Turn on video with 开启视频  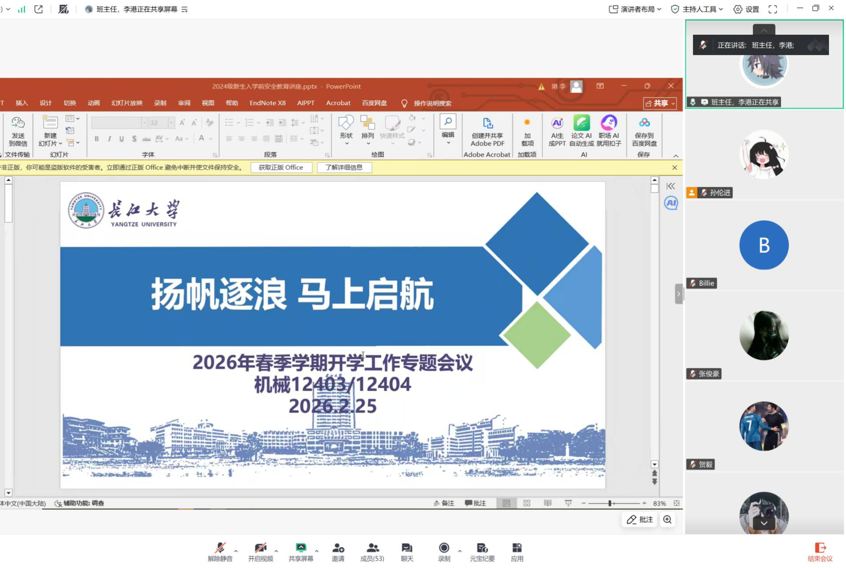(x=260, y=549)
